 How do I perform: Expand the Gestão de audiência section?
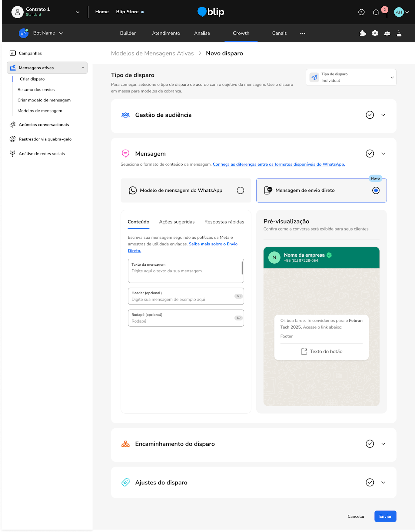click(x=383, y=115)
